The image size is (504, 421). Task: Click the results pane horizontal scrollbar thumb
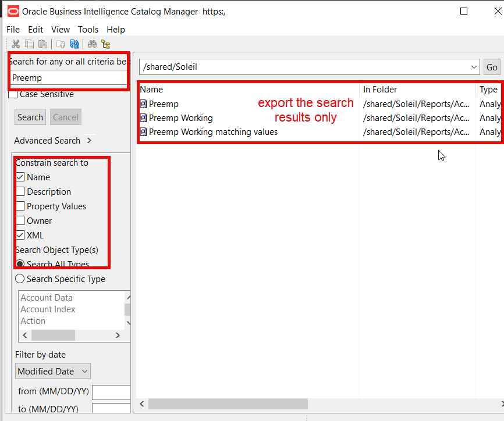click(x=228, y=404)
